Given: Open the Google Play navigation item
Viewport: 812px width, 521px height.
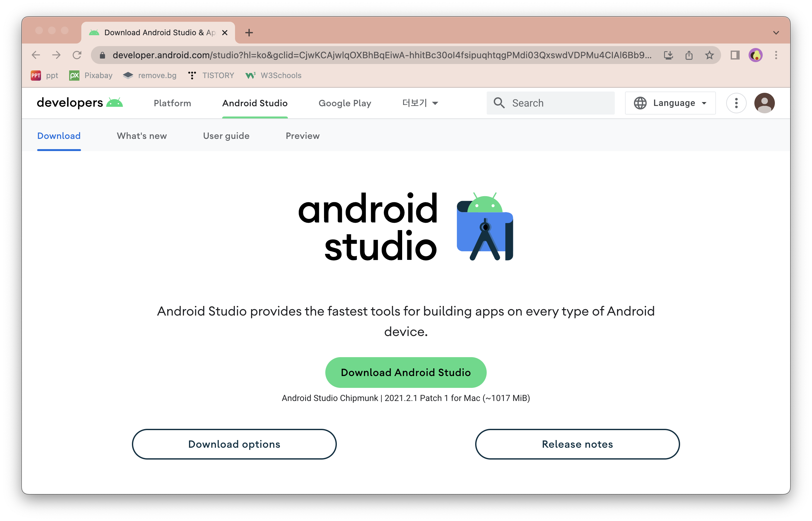Looking at the screenshot, I should coord(345,103).
